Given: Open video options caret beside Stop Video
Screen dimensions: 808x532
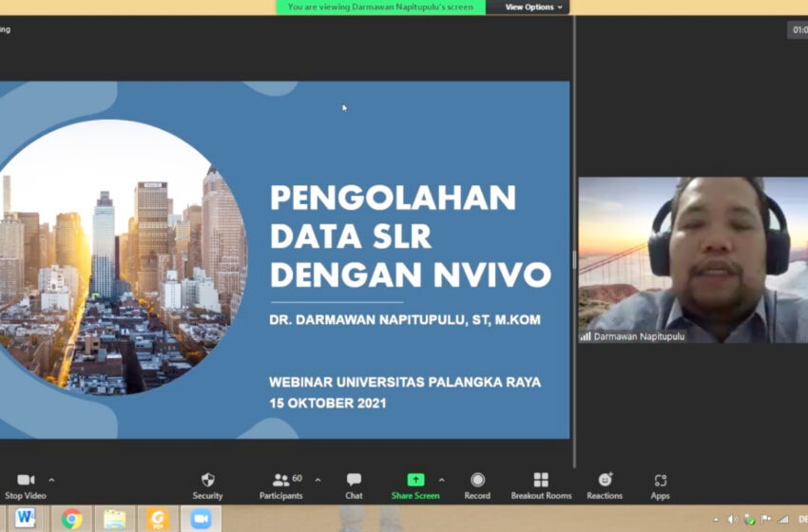Looking at the screenshot, I should pos(51,480).
